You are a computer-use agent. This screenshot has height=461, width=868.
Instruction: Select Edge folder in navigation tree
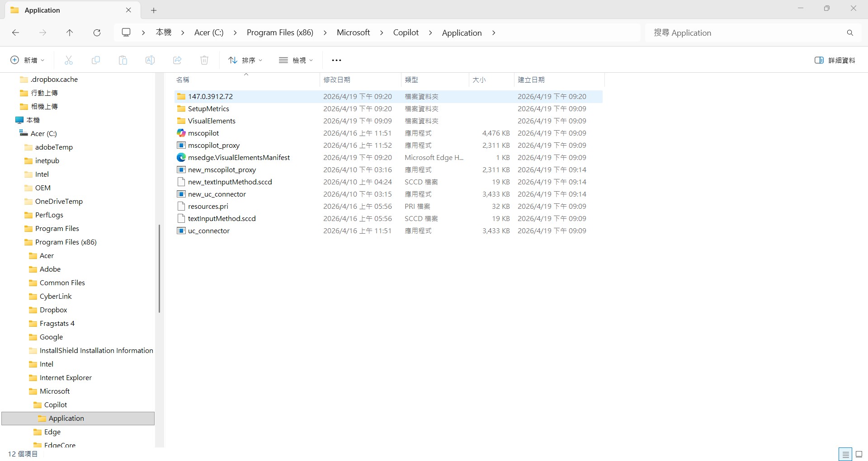click(x=52, y=432)
